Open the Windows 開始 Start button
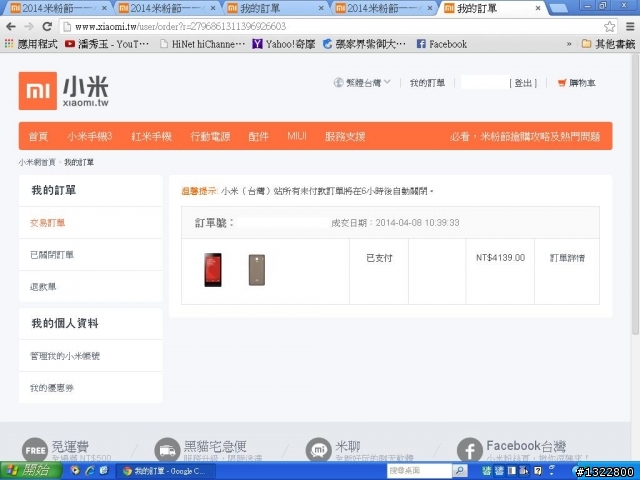Viewport: 640px width, 480px height. [x=31, y=471]
